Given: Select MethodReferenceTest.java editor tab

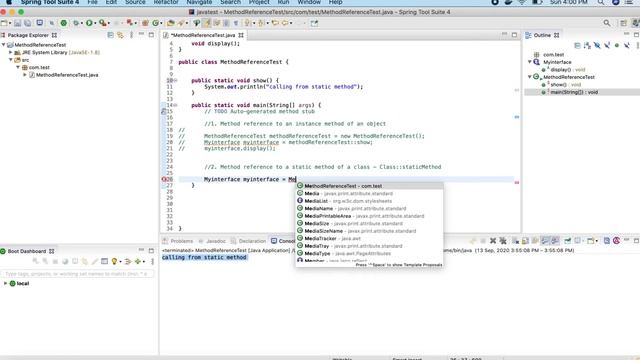Looking at the screenshot, I should tap(203, 35).
